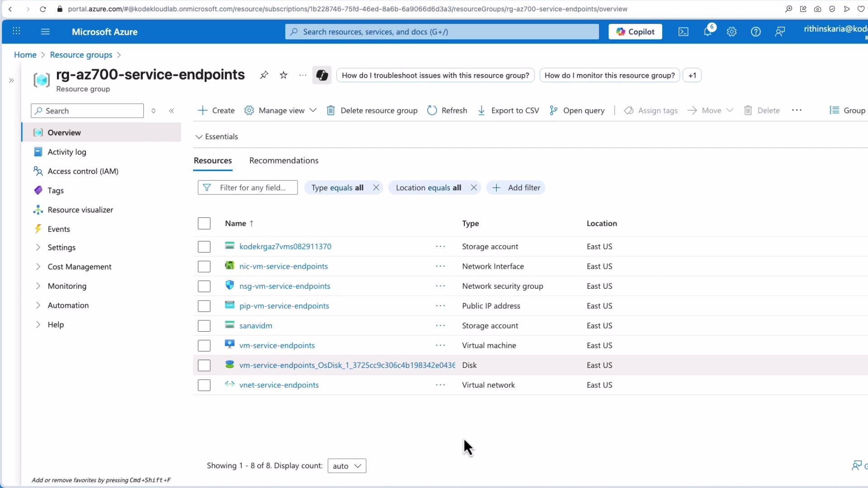Click Add filter button

(x=516, y=188)
